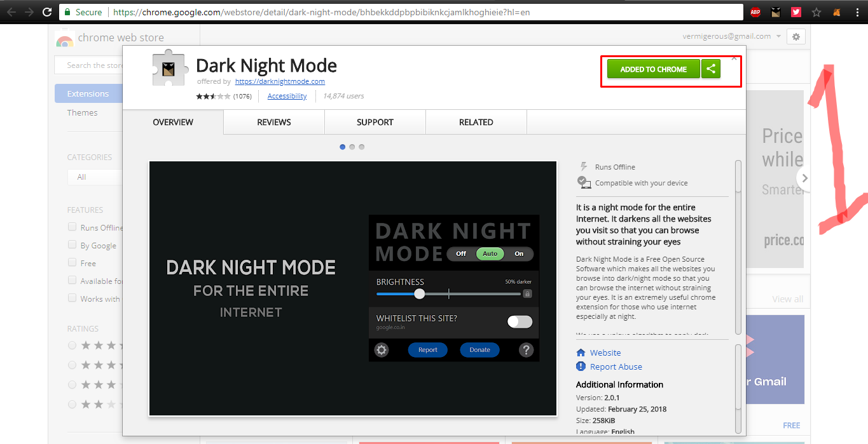Viewport: 868px width, 444px height.
Task: Click the Dark Night Mode screenshot preview
Action: (x=353, y=288)
